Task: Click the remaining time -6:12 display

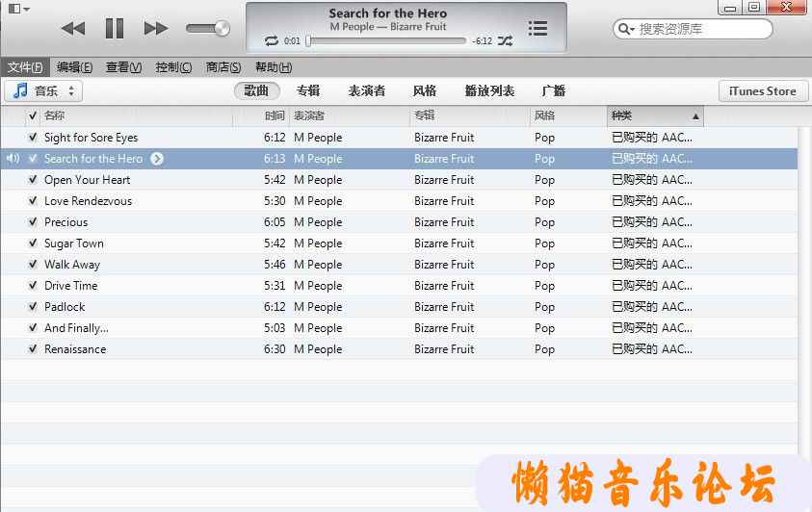Action: 483,40
